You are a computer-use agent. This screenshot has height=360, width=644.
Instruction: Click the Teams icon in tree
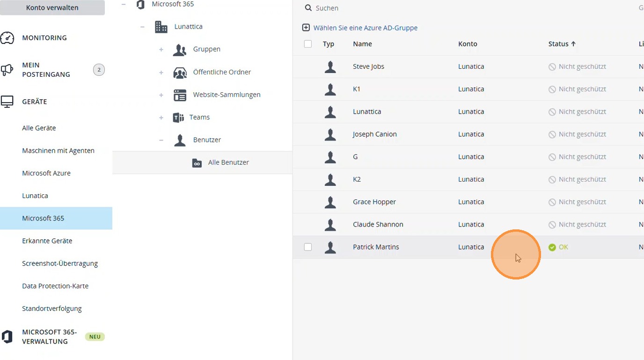(178, 118)
